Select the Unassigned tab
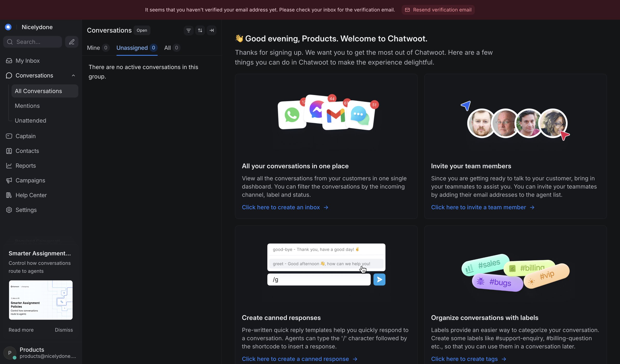Screen dimensions: 620x364 click(137, 48)
